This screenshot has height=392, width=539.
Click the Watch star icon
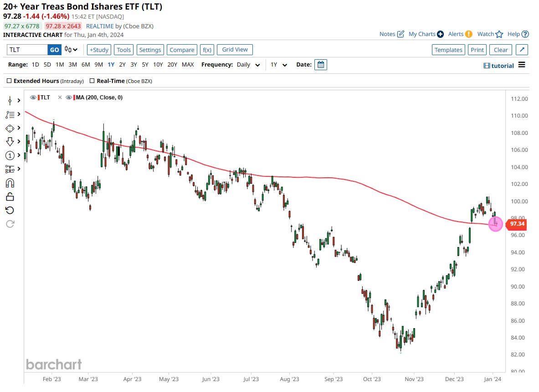499,34
